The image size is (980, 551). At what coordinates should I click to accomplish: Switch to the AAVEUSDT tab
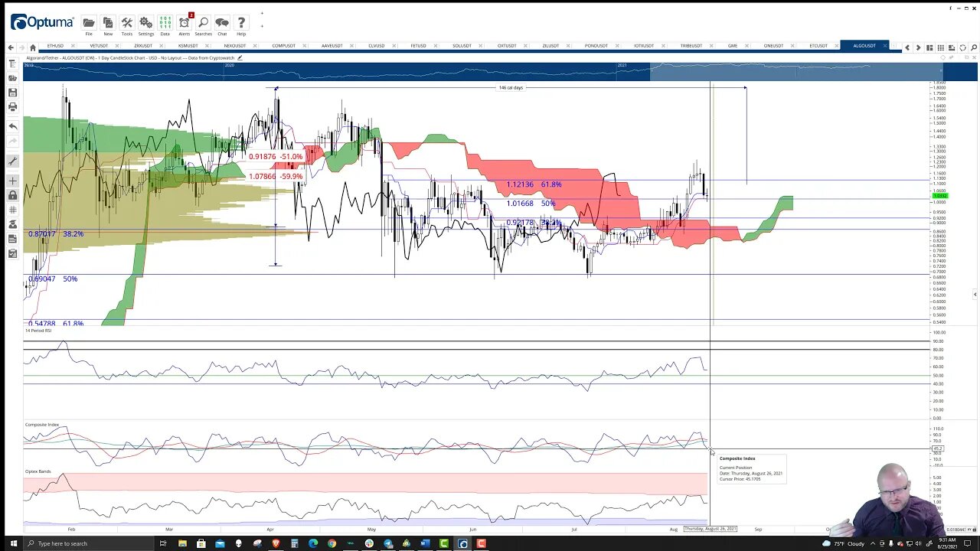(332, 46)
